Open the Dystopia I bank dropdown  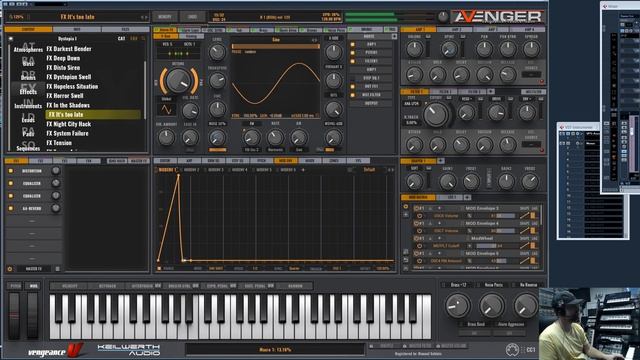point(67,38)
